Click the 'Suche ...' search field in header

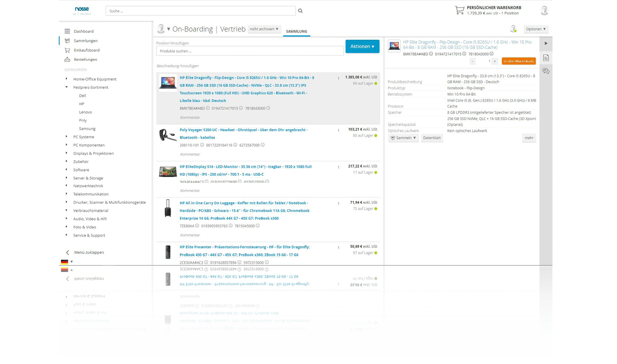[200, 11]
